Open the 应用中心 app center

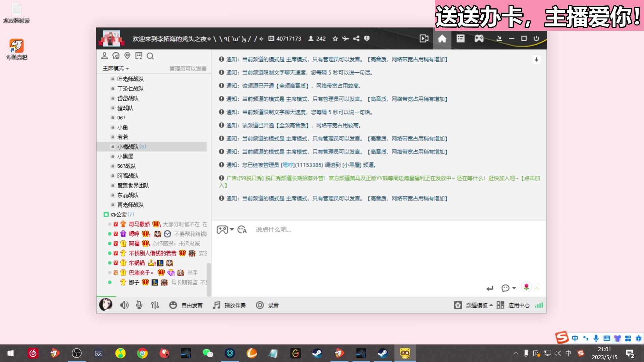519,305
